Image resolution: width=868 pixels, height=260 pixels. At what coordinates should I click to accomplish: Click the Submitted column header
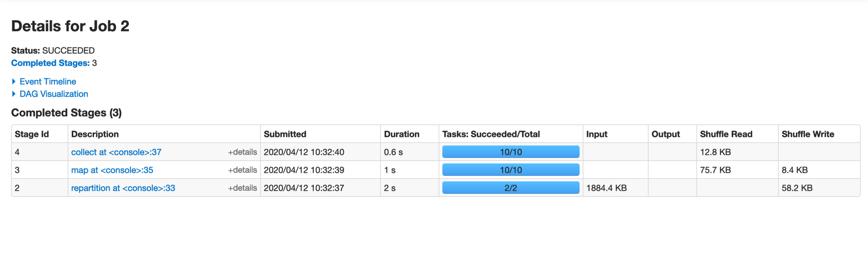(285, 134)
